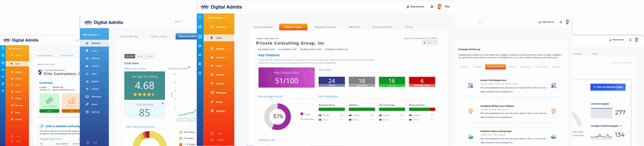644x146 pixels.
Task: Switch to Scores tab
Action: tap(409, 27)
